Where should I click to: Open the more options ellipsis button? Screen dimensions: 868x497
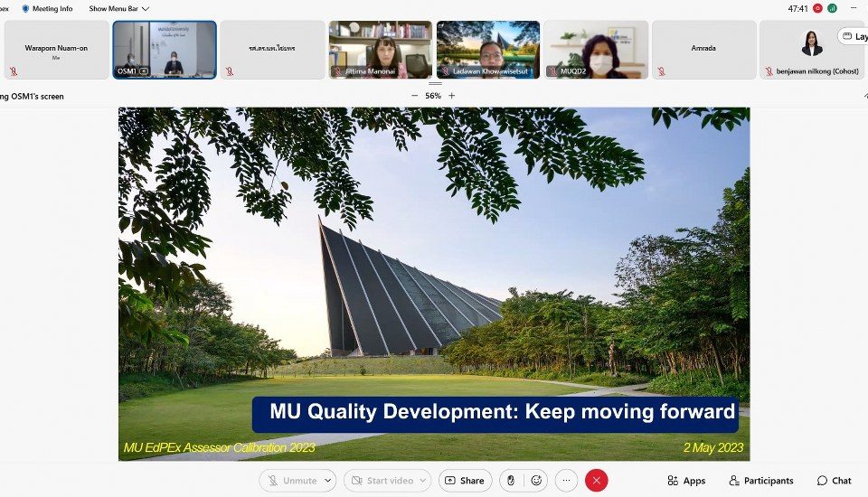coord(566,481)
